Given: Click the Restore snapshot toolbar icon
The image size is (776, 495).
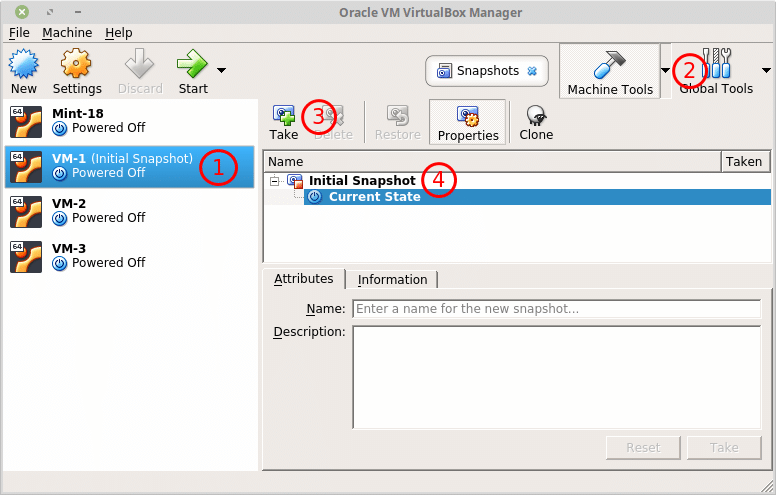Looking at the screenshot, I should [397, 115].
